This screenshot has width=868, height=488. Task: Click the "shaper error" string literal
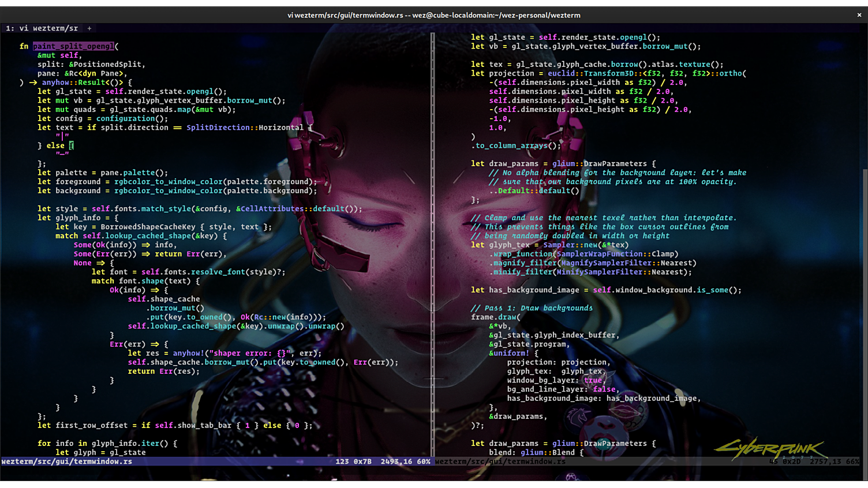click(249, 353)
